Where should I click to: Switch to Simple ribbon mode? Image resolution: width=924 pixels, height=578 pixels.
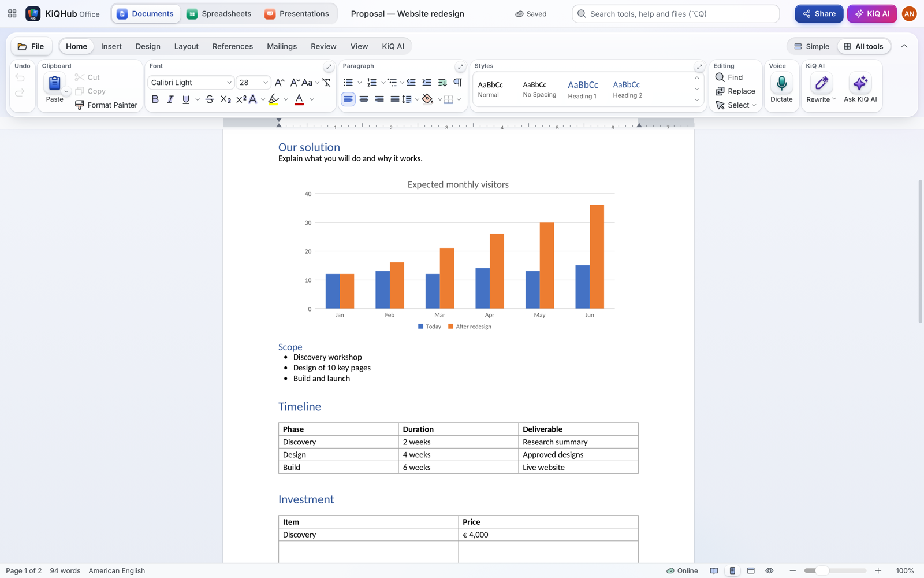click(x=811, y=46)
